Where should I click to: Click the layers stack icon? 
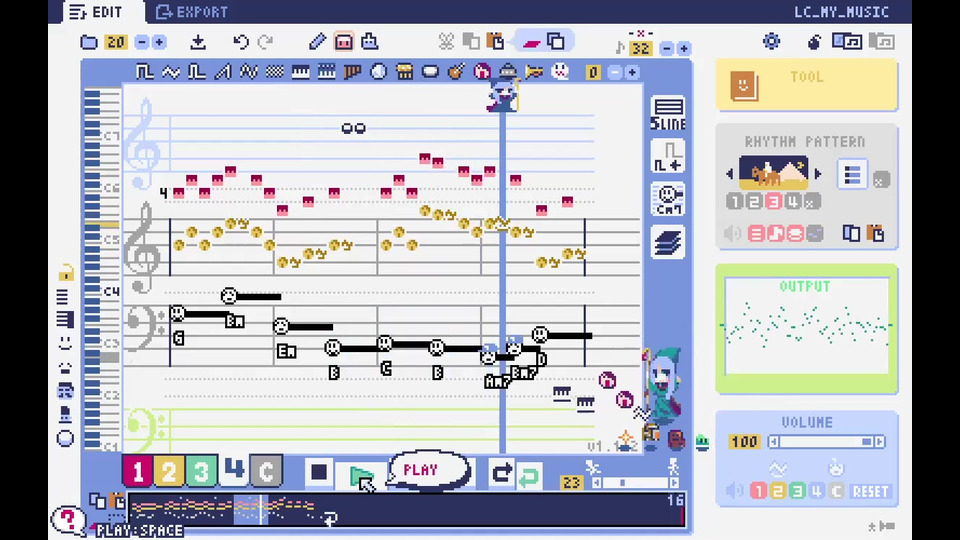pos(668,242)
